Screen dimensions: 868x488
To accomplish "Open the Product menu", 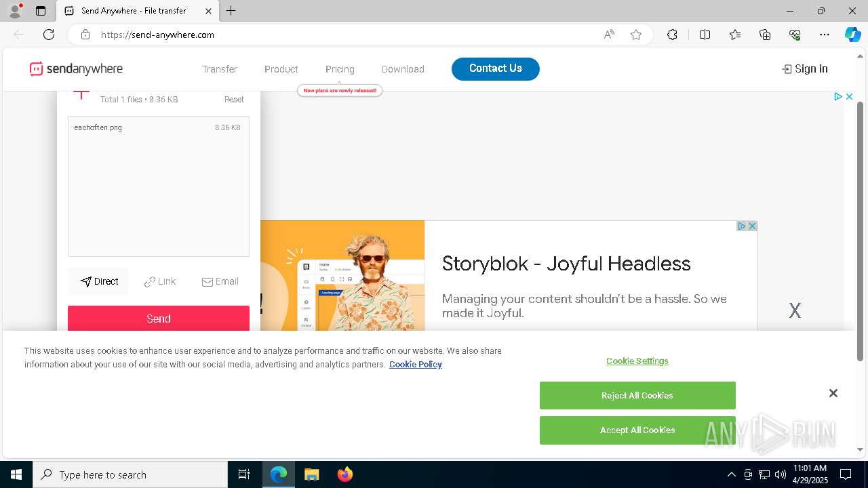I will pyautogui.click(x=281, y=69).
